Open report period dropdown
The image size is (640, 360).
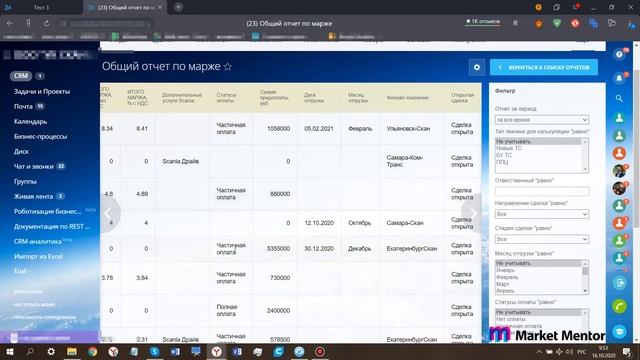point(542,120)
